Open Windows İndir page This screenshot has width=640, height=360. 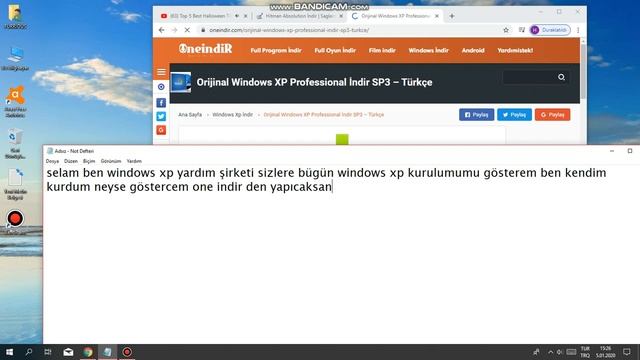coord(429,50)
